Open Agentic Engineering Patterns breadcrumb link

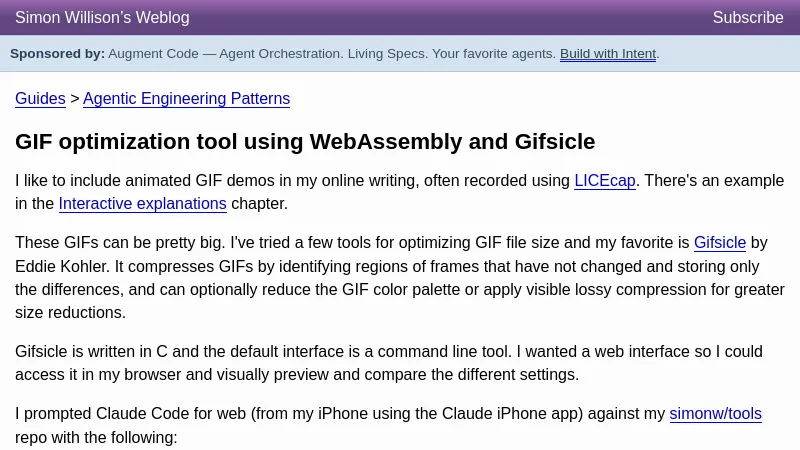[186, 99]
